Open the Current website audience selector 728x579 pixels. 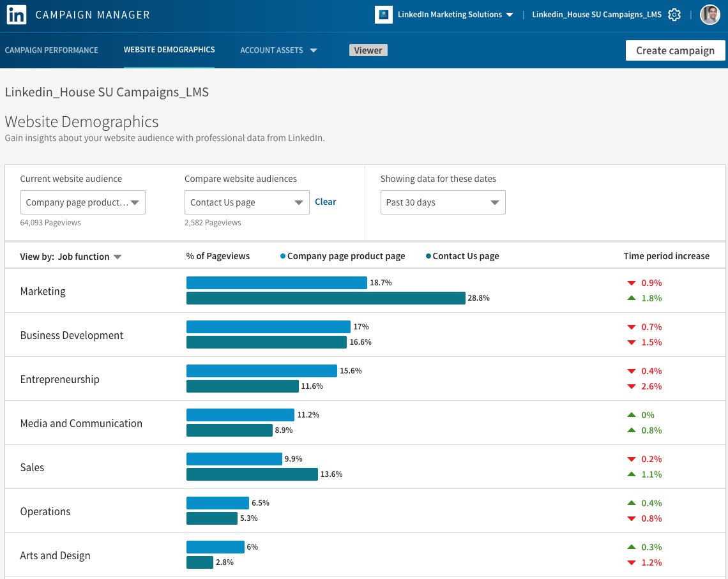(x=82, y=202)
